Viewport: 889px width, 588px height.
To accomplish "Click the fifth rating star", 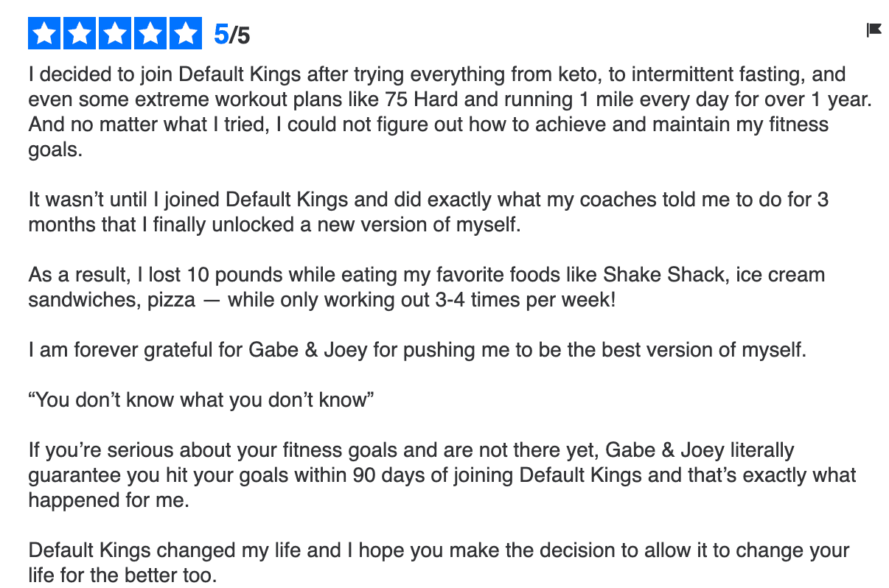I will (186, 34).
